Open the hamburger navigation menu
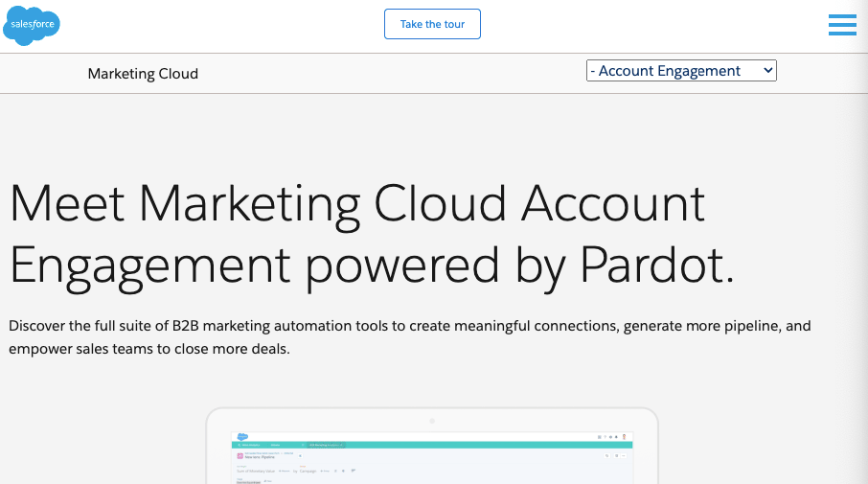Image resolution: width=868 pixels, height=484 pixels. click(842, 25)
